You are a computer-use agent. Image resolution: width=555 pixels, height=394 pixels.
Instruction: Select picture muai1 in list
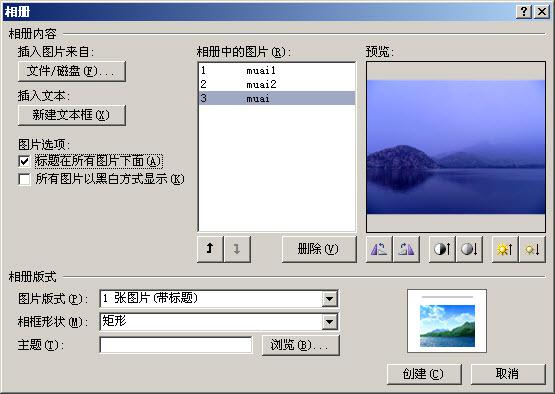277,70
